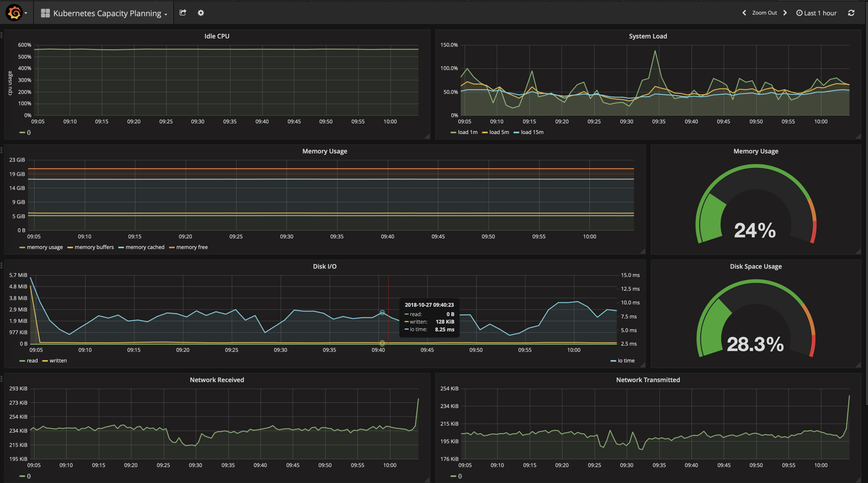Open color picker for load 1m legend line
This screenshot has width=868, height=483.
click(453, 133)
